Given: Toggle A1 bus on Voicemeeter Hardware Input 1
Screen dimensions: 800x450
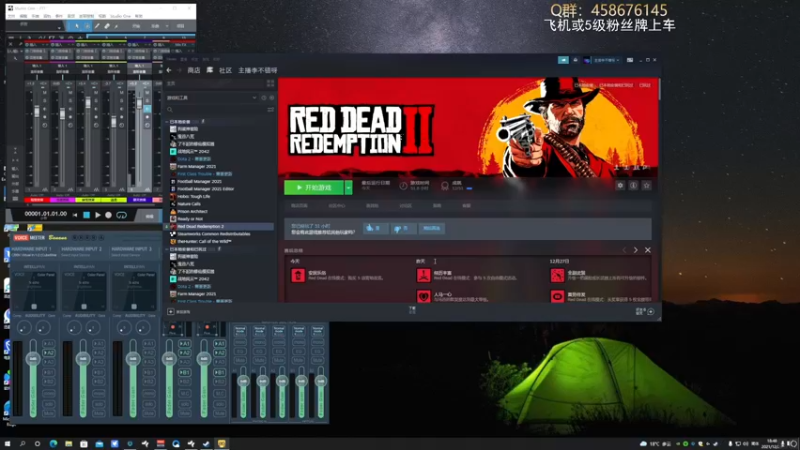Looking at the screenshot, I should click(x=48, y=343).
